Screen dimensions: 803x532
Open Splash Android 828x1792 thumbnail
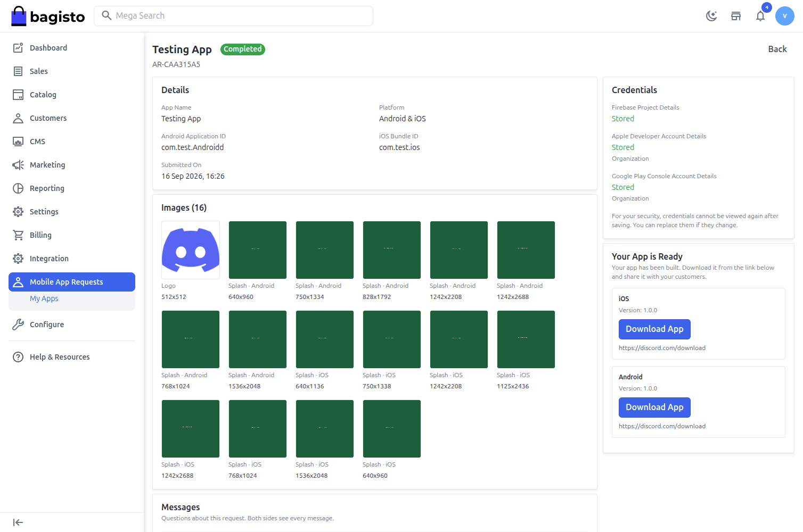[392, 250]
